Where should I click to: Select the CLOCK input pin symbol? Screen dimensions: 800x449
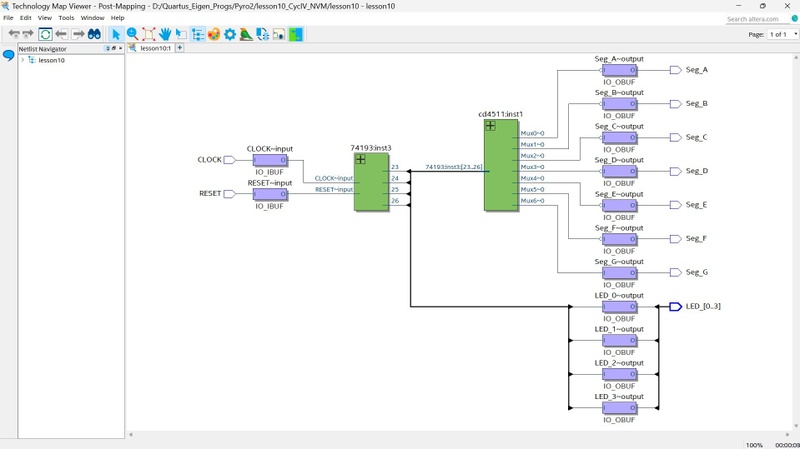[229, 160]
